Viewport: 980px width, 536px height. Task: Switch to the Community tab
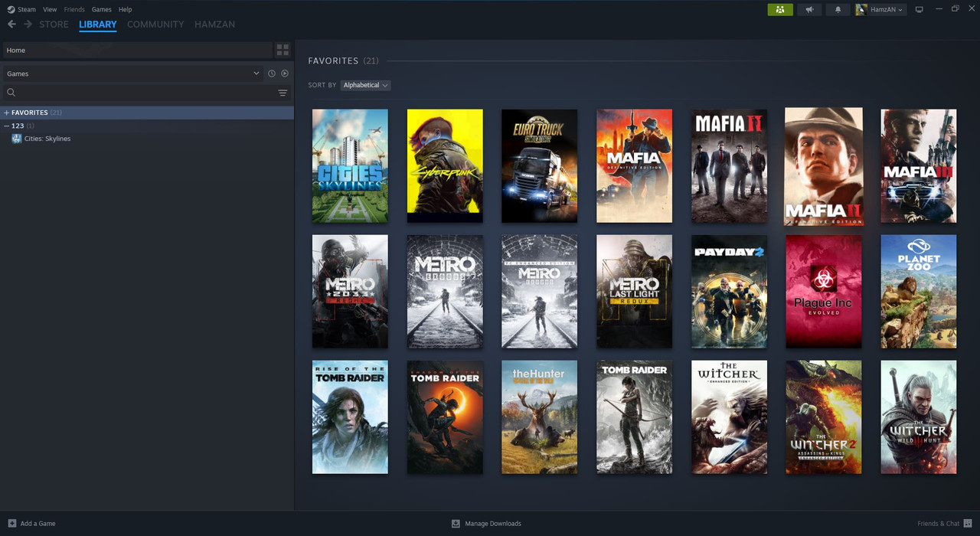tap(155, 25)
